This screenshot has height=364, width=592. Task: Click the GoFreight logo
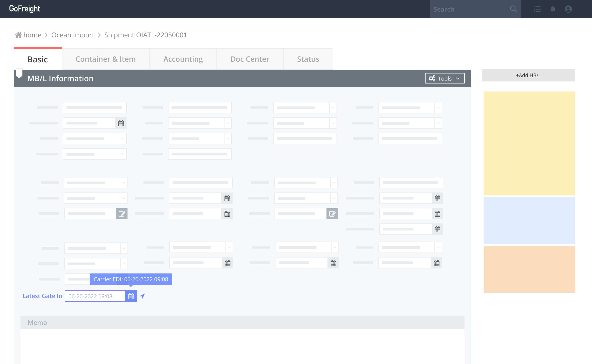24,9
